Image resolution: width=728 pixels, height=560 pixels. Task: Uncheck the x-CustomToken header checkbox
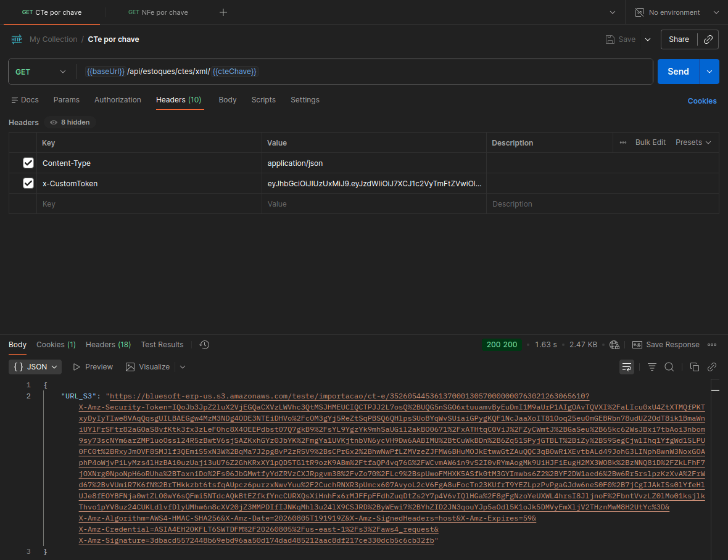point(28,183)
